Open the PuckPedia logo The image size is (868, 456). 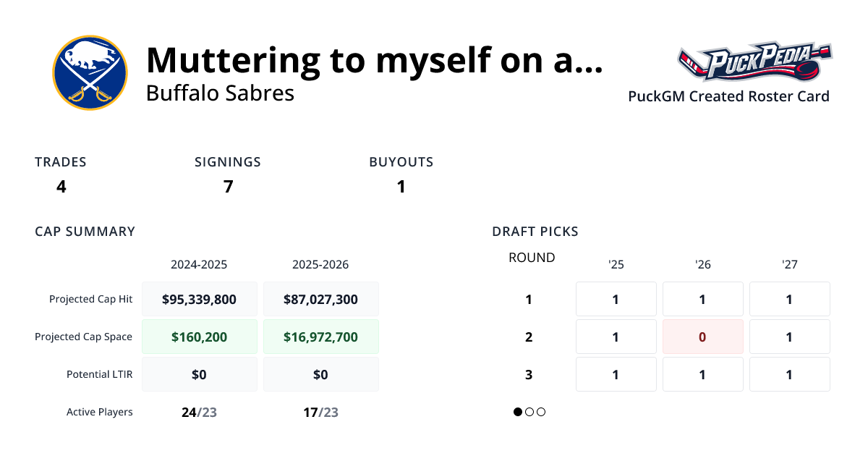[x=754, y=64]
